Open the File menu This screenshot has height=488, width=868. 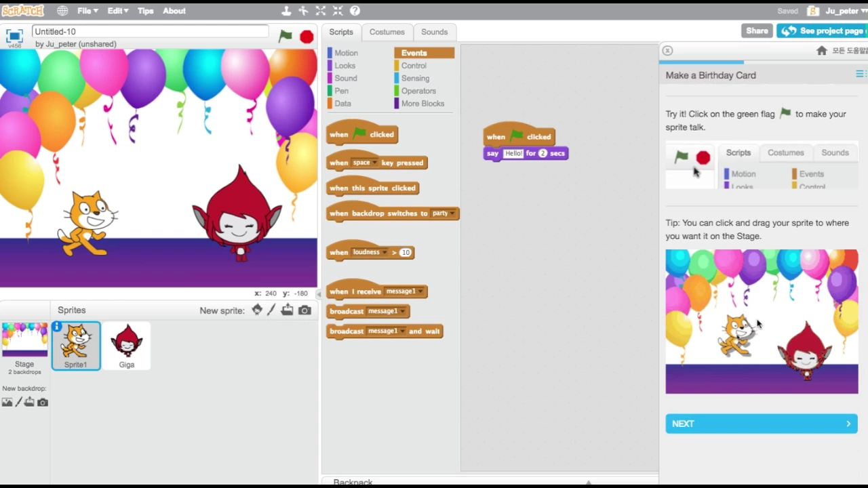[x=87, y=11]
